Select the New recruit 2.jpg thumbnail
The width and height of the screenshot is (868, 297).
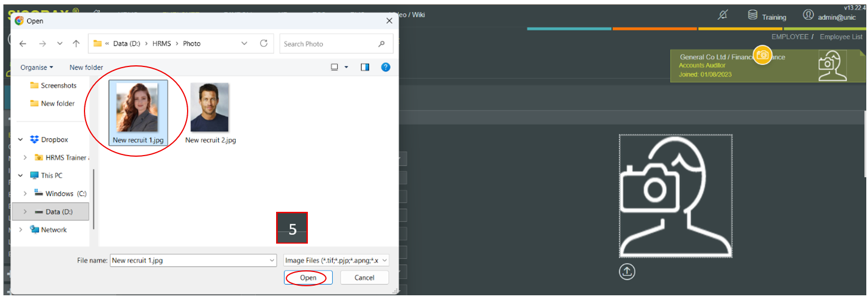[210, 112]
